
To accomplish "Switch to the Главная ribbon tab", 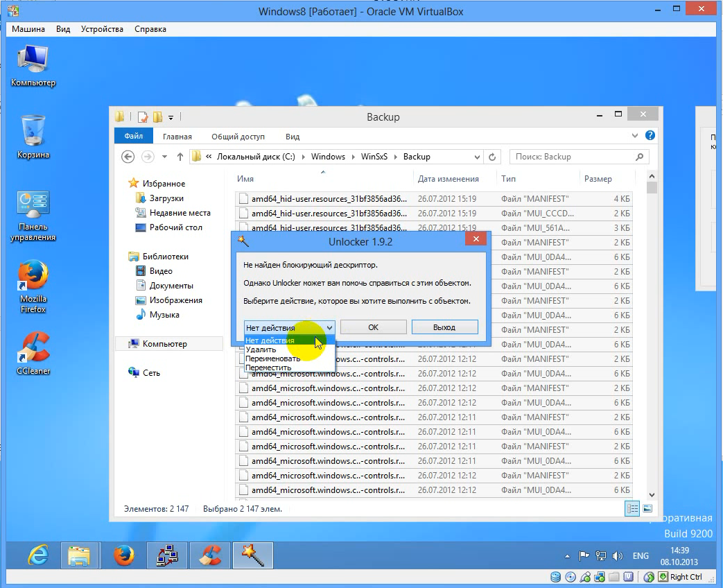I will [177, 137].
